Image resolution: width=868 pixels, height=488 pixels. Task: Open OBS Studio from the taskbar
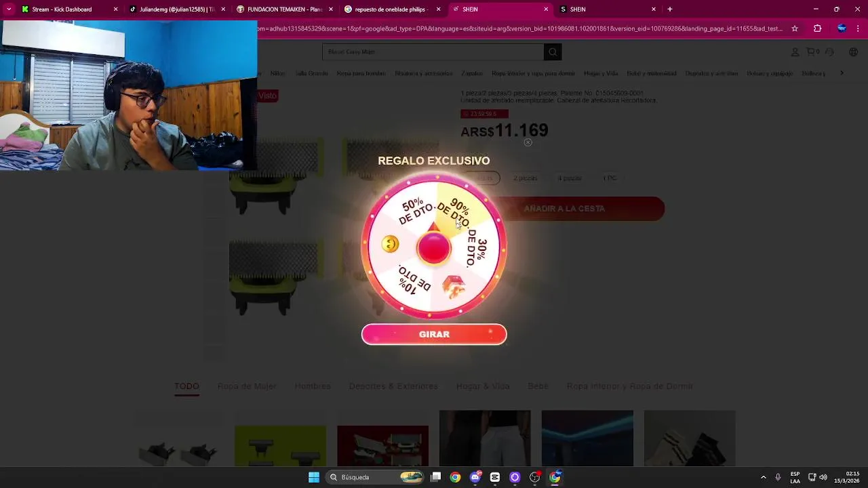[535, 477]
